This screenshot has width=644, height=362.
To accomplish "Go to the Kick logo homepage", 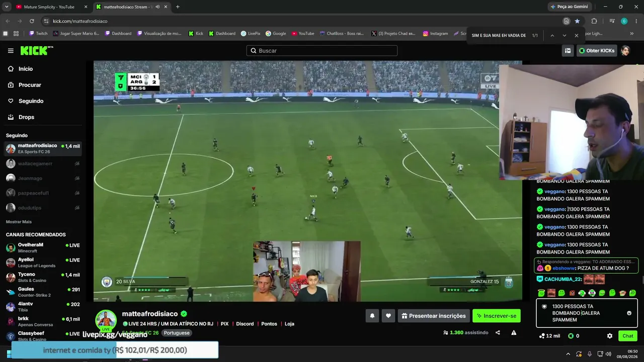I will (x=37, y=50).
